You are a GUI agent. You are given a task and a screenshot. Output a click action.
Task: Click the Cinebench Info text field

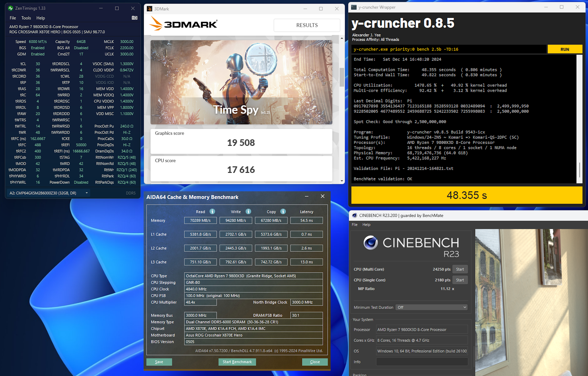click(x=422, y=362)
